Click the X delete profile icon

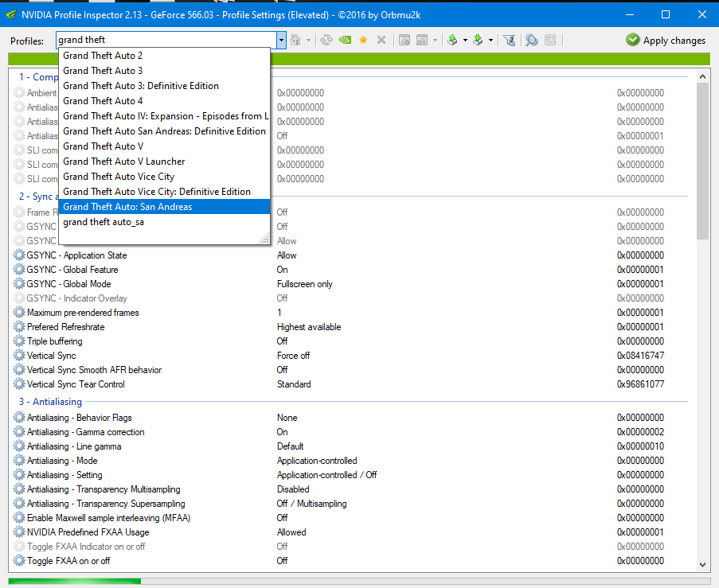[x=381, y=40]
